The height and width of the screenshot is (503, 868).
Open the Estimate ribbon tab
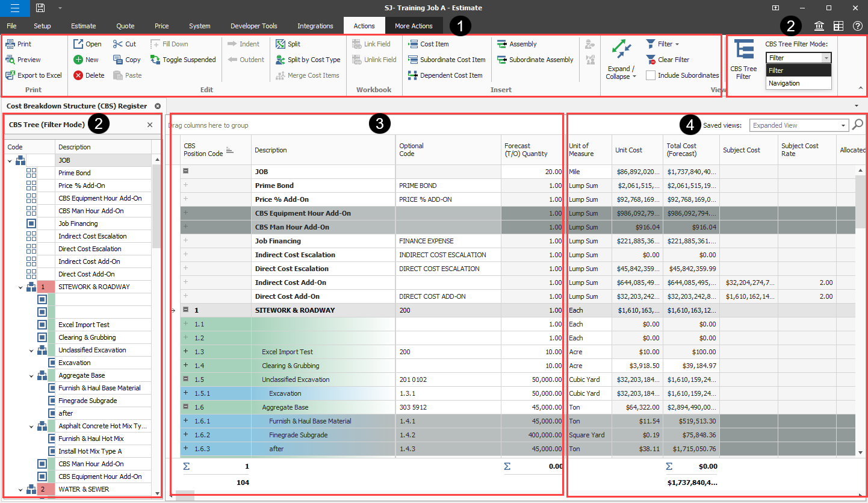point(83,26)
